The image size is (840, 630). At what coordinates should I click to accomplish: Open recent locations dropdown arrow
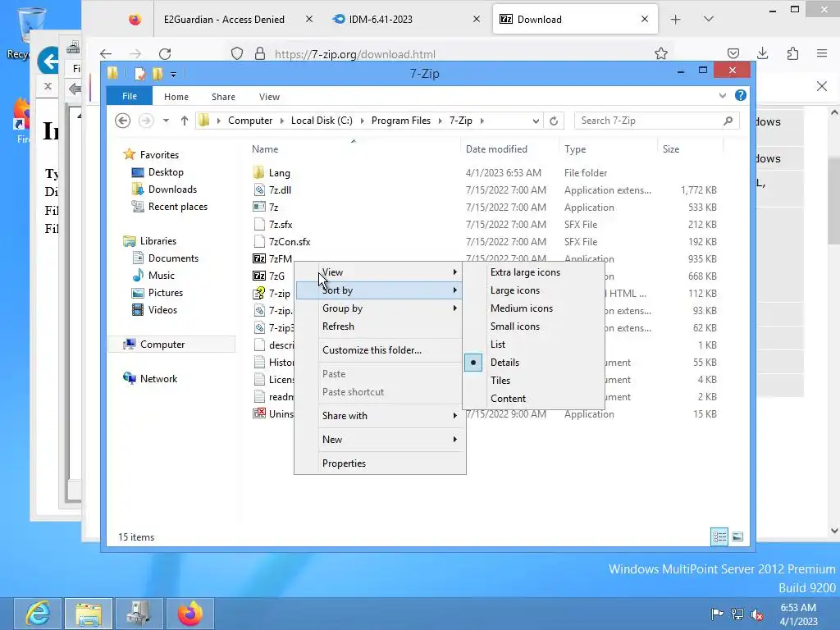coord(166,121)
